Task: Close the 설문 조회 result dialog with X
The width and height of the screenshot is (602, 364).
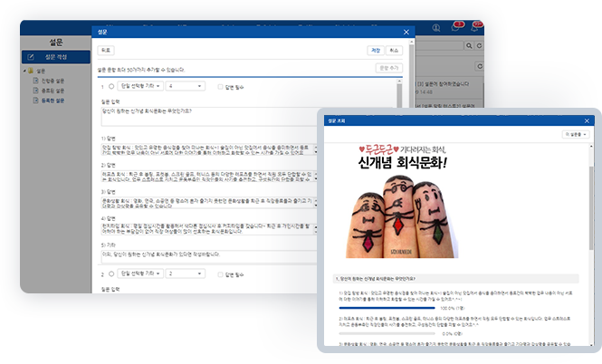Action: click(587, 121)
